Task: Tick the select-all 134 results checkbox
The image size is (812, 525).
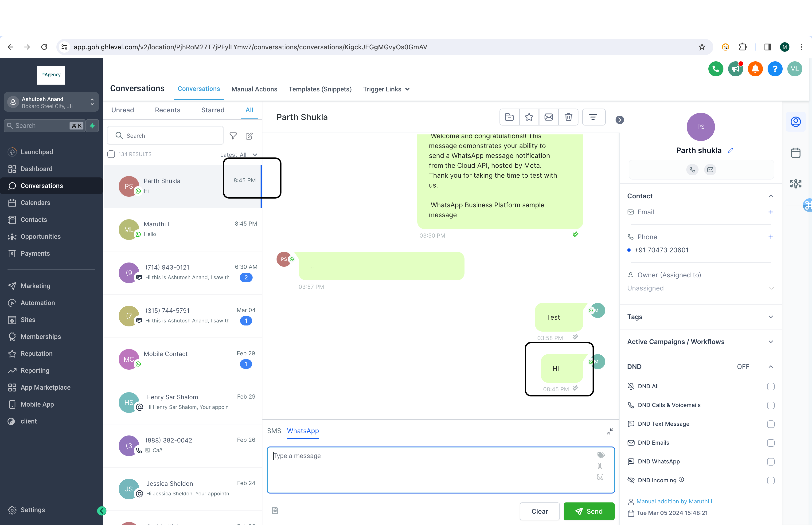Action: click(111, 154)
